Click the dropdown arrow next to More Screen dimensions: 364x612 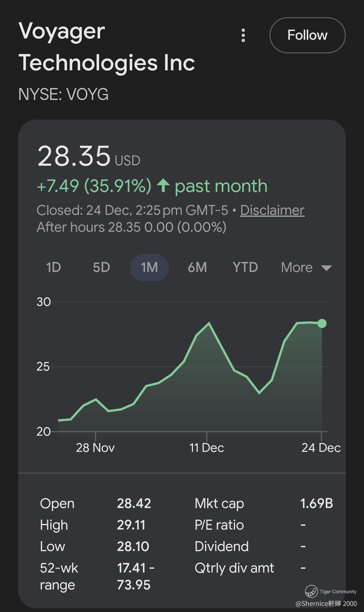tap(326, 268)
